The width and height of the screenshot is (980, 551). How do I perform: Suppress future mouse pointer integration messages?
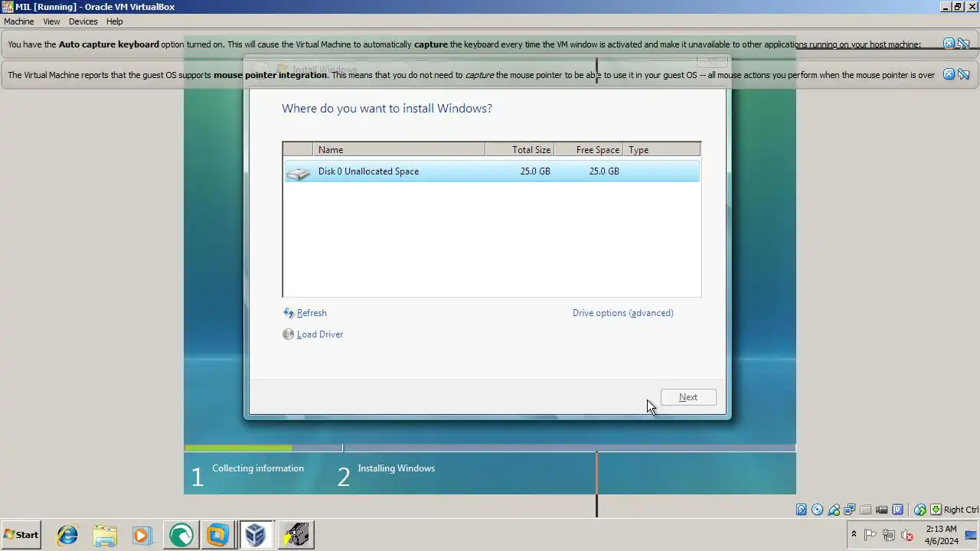coord(964,74)
